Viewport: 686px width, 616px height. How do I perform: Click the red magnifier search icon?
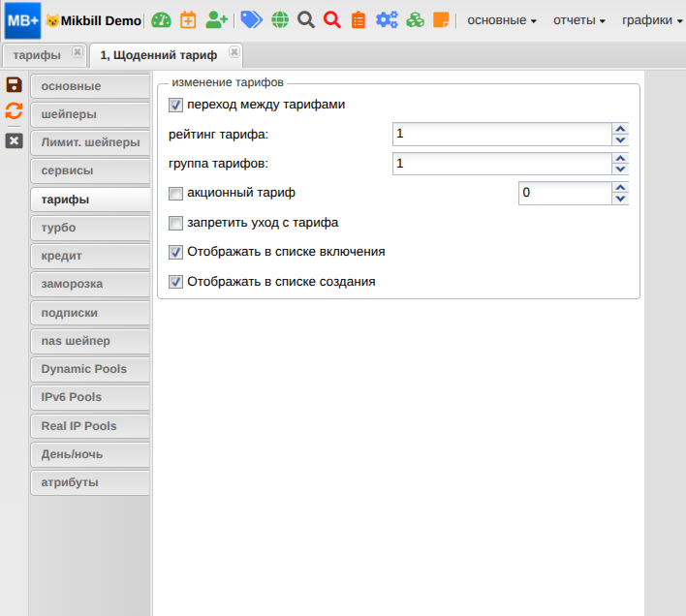(x=332, y=19)
